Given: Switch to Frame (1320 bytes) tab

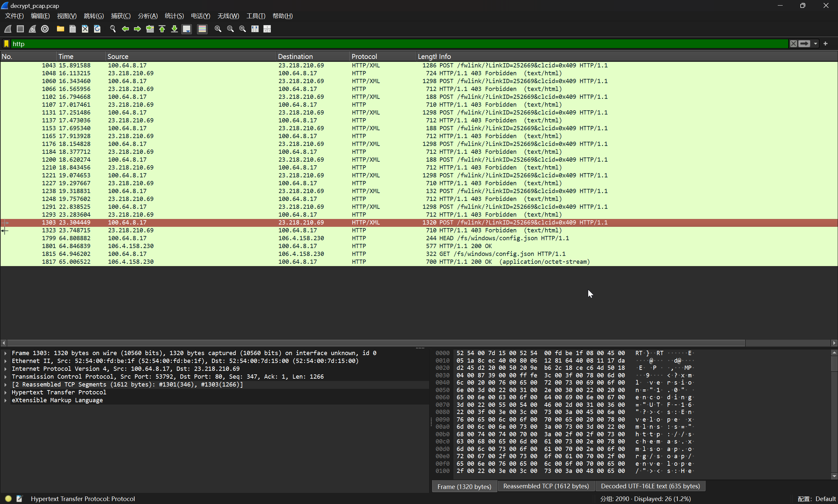Looking at the screenshot, I should tap(465, 486).
